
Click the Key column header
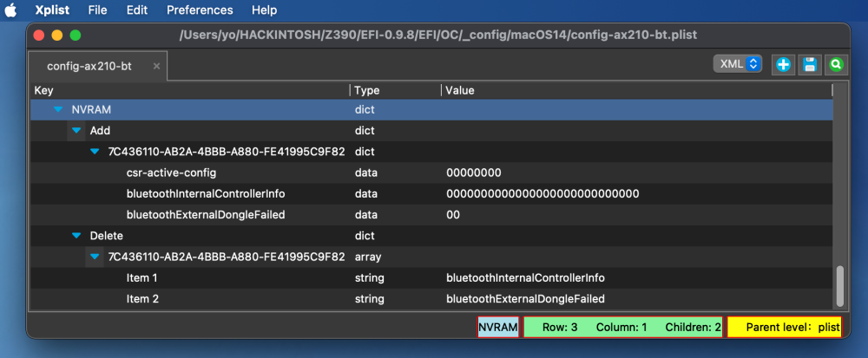point(189,91)
